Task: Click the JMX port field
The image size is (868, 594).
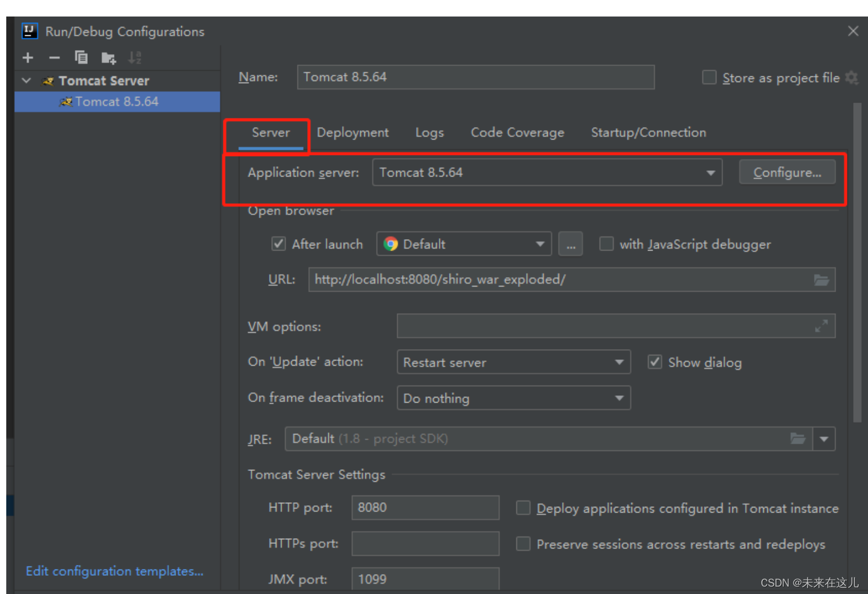Action: (426, 579)
